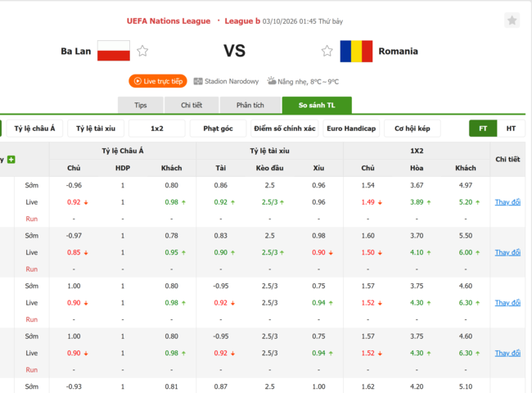
Task: Switch to the Tips tab
Action: 141,105
